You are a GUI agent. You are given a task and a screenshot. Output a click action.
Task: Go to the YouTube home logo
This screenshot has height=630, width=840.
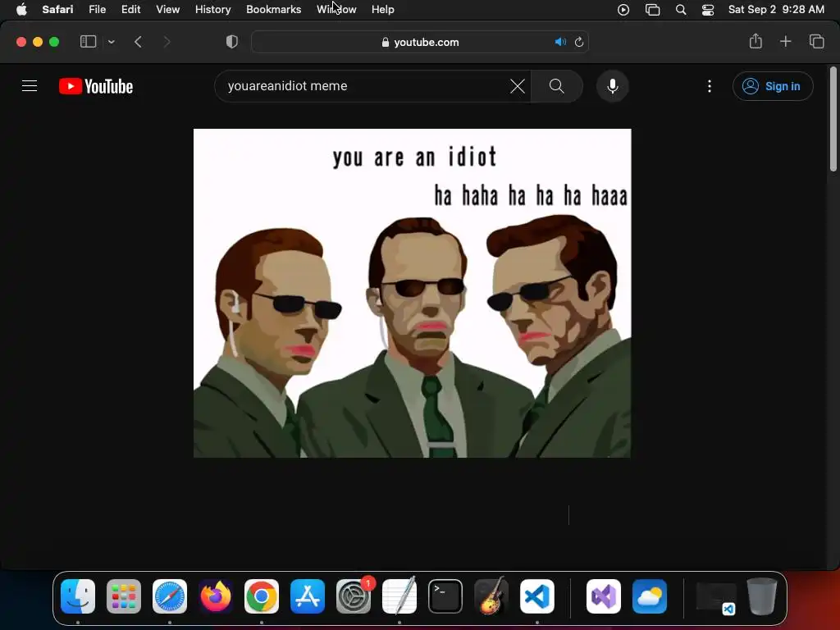[x=96, y=86]
